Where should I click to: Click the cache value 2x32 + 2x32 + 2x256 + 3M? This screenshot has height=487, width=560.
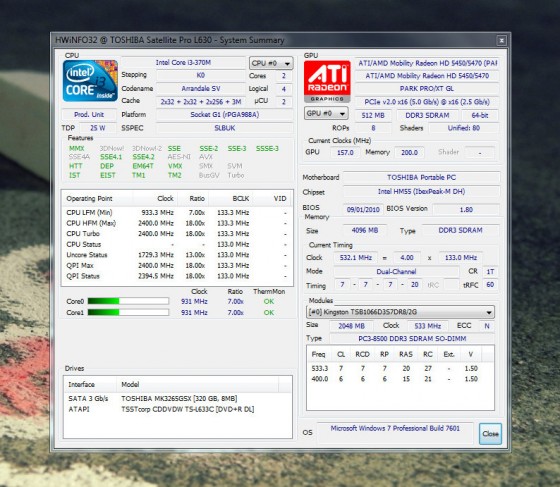point(201,102)
